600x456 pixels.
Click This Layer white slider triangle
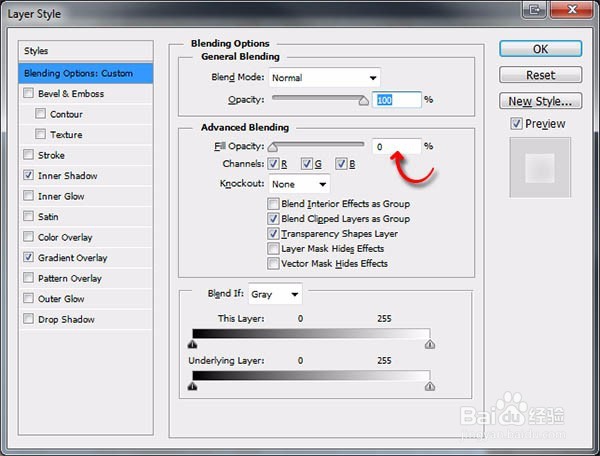(430, 344)
